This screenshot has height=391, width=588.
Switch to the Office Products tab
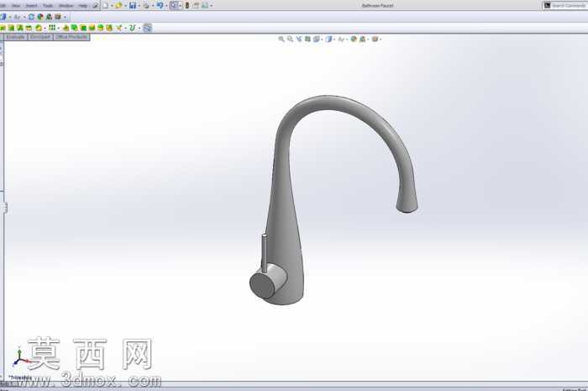point(71,37)
